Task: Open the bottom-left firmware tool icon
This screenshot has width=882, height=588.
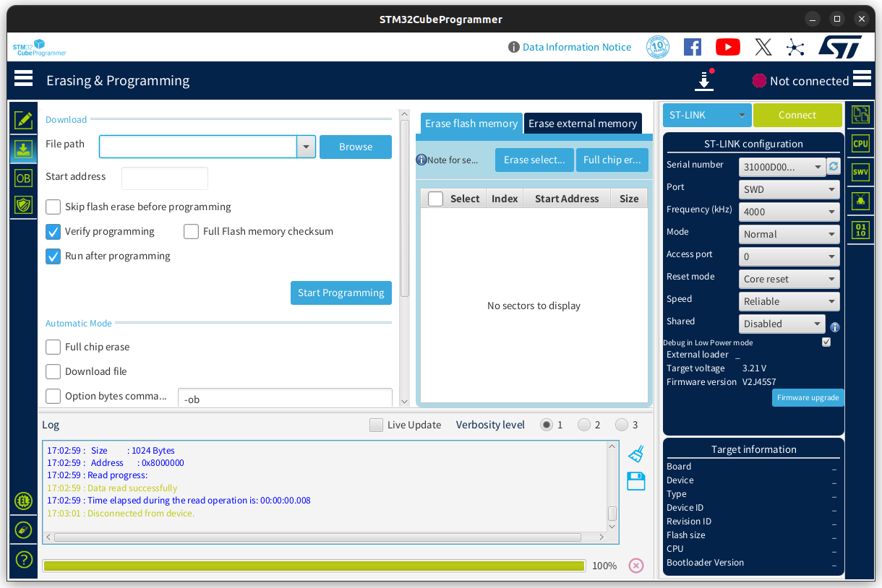Action: pyautogui.click(x=24, y=530)
